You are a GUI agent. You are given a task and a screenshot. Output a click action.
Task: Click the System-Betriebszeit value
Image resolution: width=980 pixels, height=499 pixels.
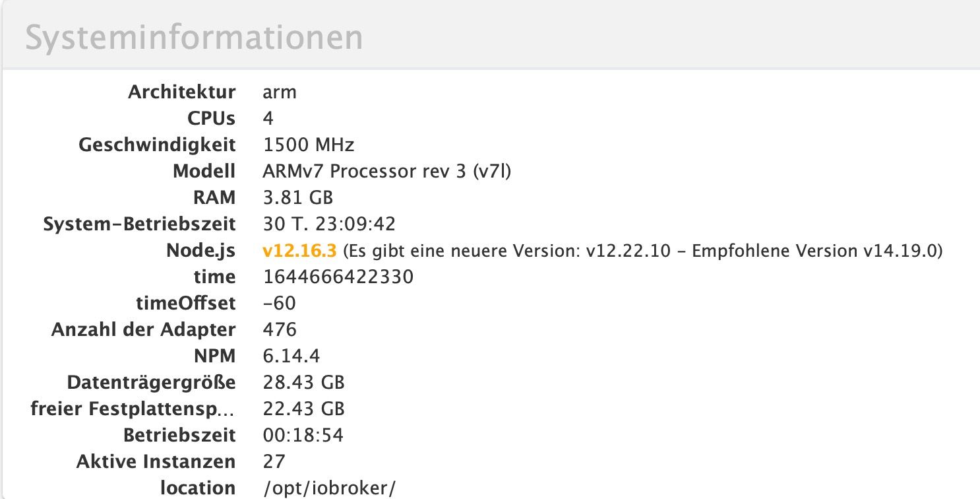pos(329,224)
